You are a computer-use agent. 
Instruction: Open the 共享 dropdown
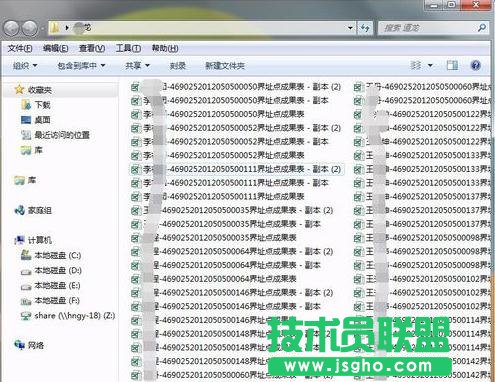point(137,66)
